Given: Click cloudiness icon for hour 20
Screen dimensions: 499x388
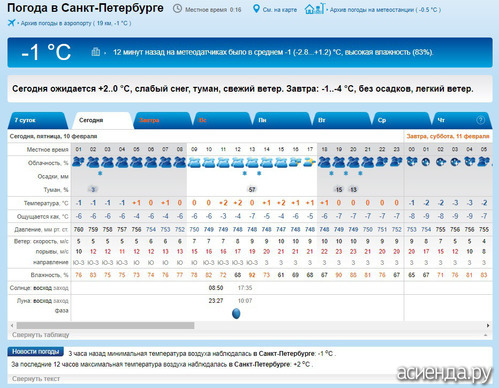Looking at the screenshot, I should pyautogui.click(x=353, y=163).
